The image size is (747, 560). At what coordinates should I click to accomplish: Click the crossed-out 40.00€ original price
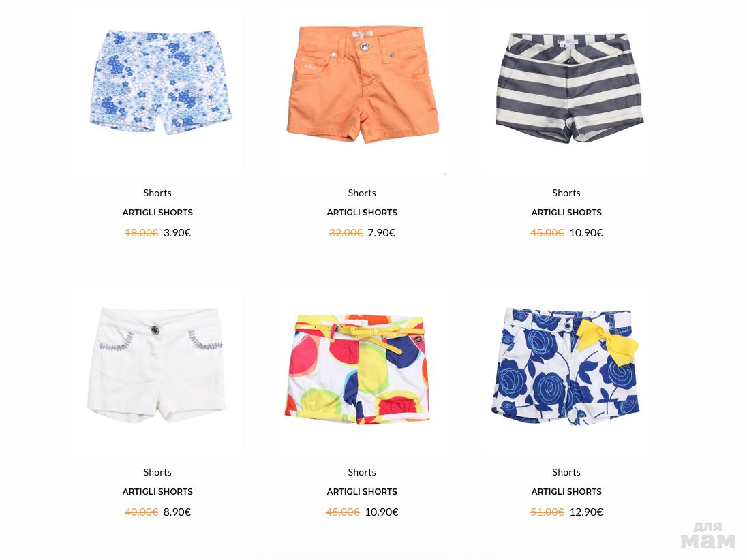(142, 512)
